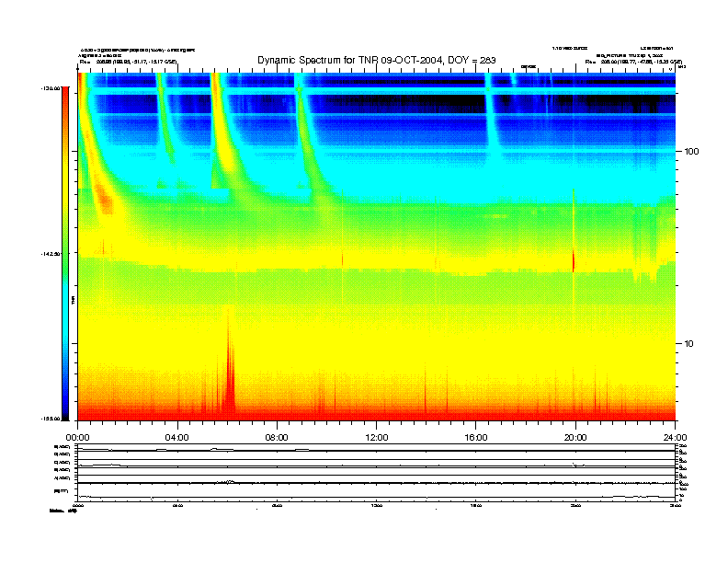Click the 100 frequency axis label
The image size is (728, 563).
[x=691, y=152]
